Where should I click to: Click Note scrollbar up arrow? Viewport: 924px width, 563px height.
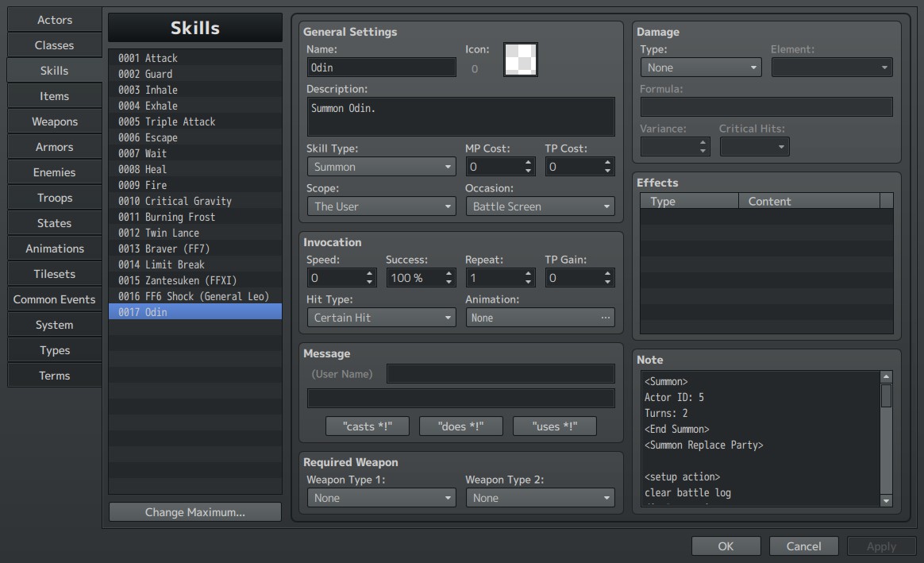coord(886,376)
